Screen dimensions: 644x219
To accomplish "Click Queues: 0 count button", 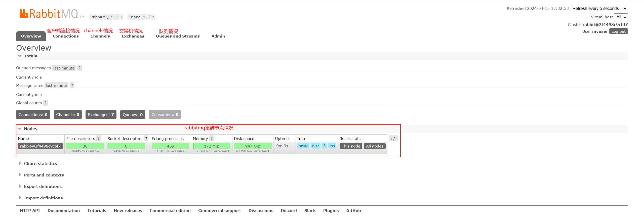I will 133,115.
